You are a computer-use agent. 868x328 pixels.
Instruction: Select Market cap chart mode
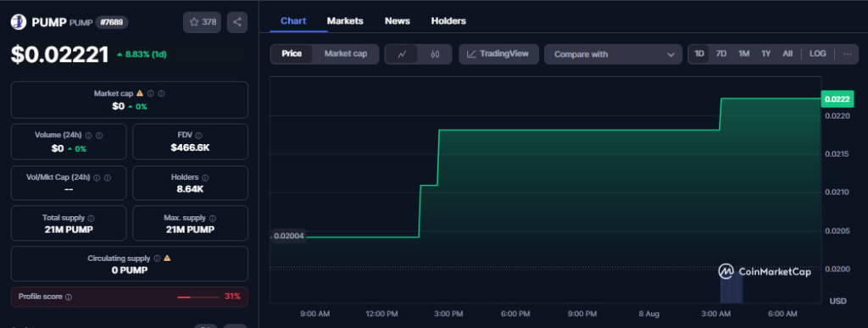pos(346,53)
